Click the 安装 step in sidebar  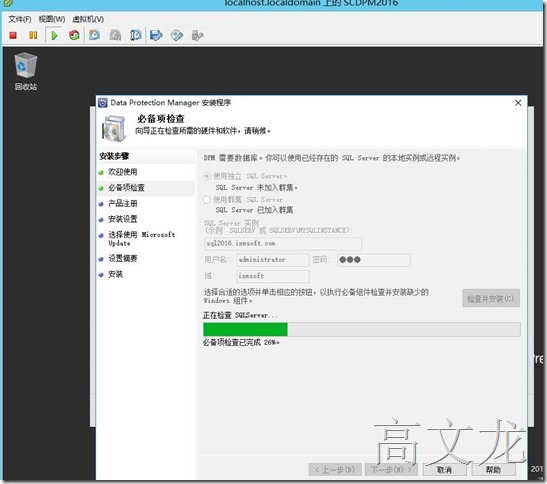(x=115, y=274)
